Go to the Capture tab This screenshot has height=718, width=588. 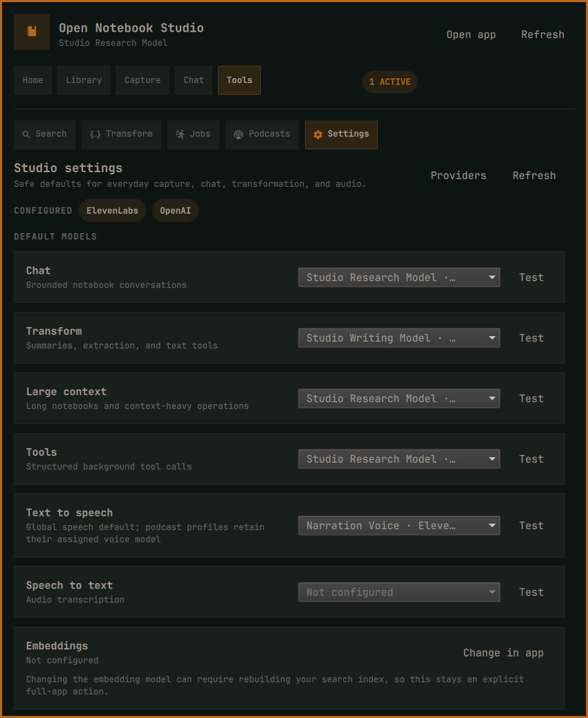pyautogui.click(x=143, y=80)
